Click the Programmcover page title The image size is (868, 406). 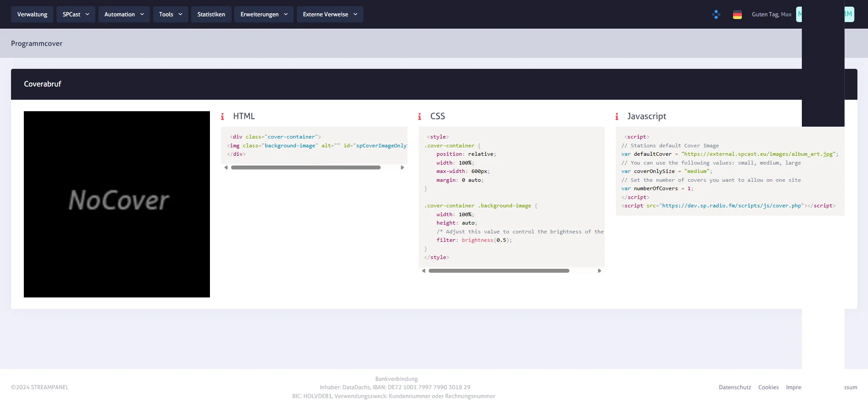pyautogui.click(x=37, y=43)
